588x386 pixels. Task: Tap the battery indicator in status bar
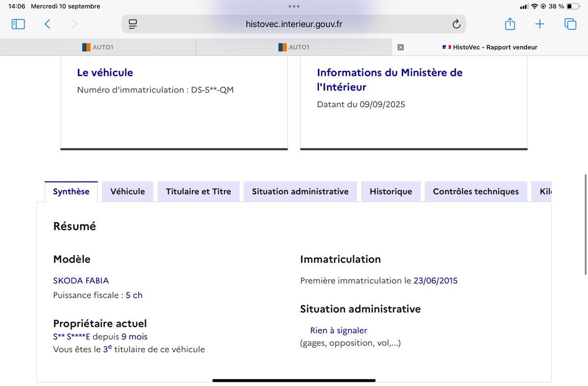[572, 6]
